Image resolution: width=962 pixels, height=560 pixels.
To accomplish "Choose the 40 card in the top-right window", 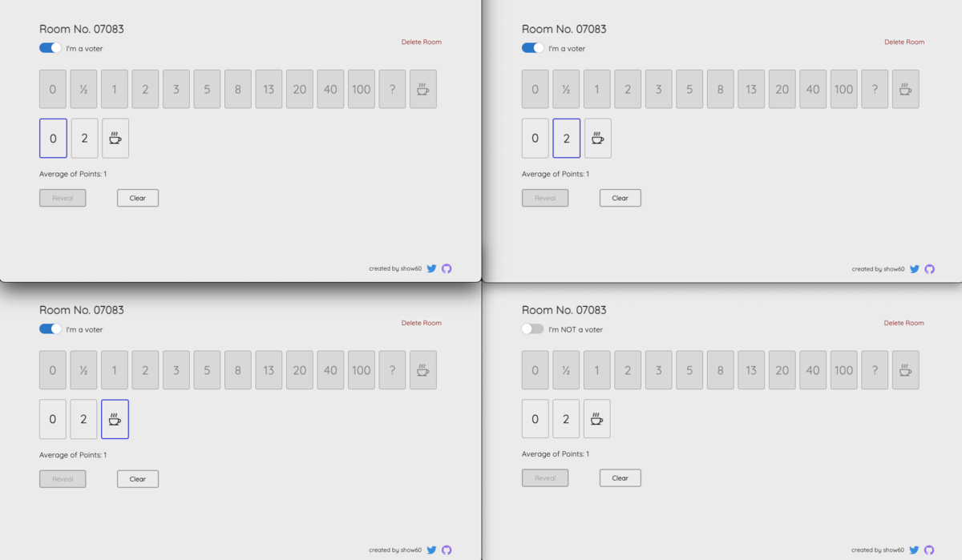I will pyautogui.click(x=813, y=89).
